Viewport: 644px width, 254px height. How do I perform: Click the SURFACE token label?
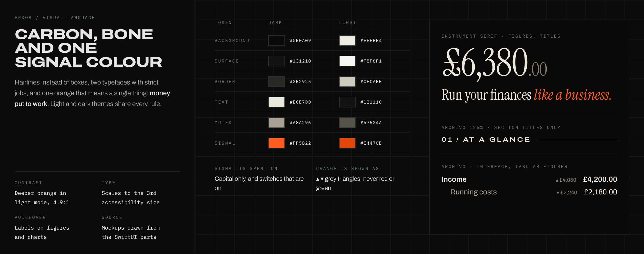[227, 61]
